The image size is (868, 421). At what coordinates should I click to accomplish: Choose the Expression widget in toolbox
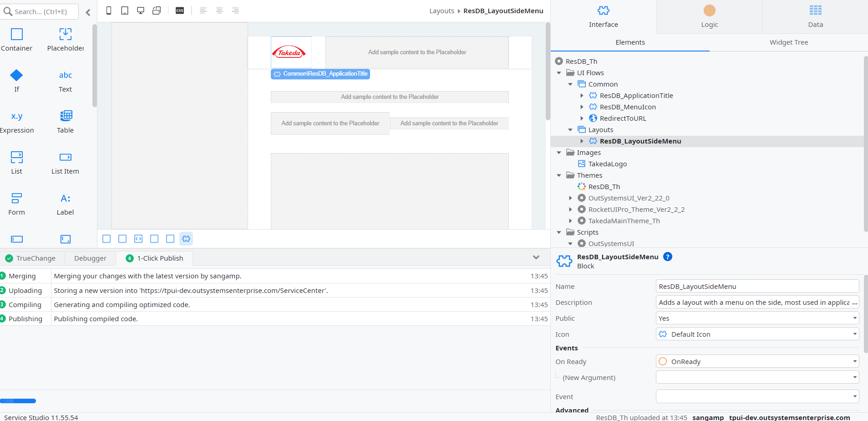(17, 117)
